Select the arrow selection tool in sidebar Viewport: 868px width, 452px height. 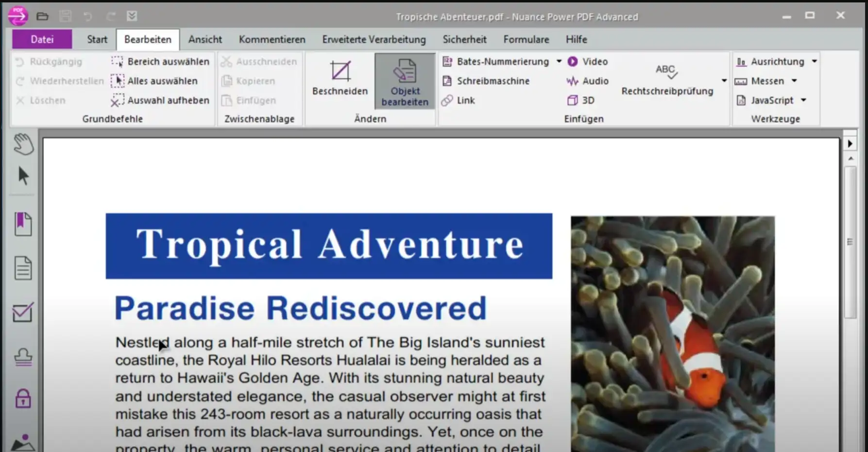[x=23, y=176]
